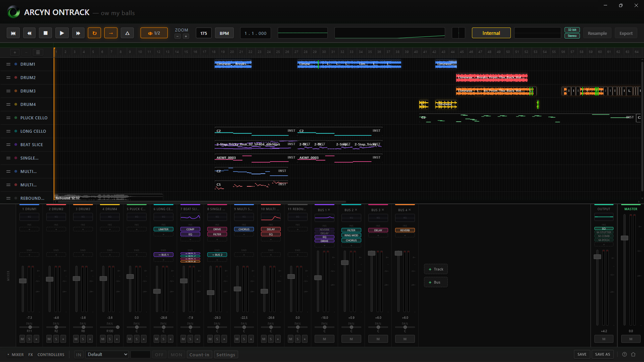Click the IN input button
The height and width of the screenshot is (362, 644).
tap(78, 355)
